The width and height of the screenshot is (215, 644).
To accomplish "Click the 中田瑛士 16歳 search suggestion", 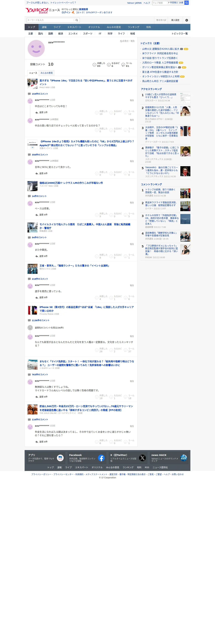I will pos(175,3).
